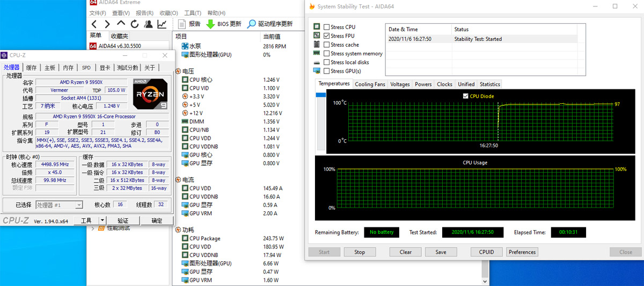Click flame icon in Stability Test title
Viewport: 644px width, 286px height.
(x=312, y=6)
